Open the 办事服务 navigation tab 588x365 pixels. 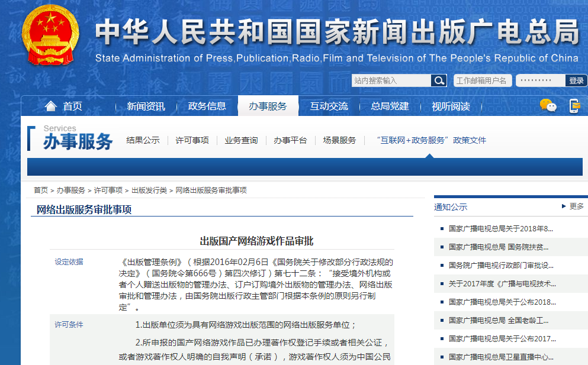click(268, 106)
